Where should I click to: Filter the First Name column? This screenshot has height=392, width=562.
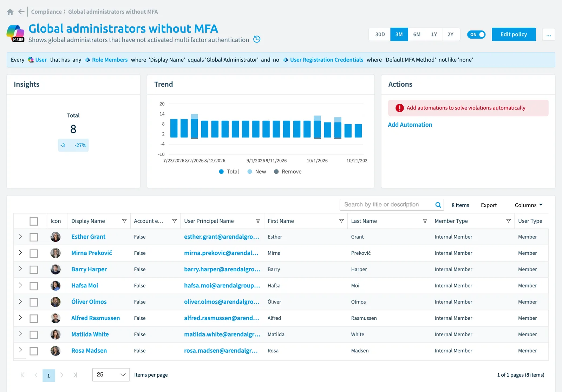coord(341,221)
